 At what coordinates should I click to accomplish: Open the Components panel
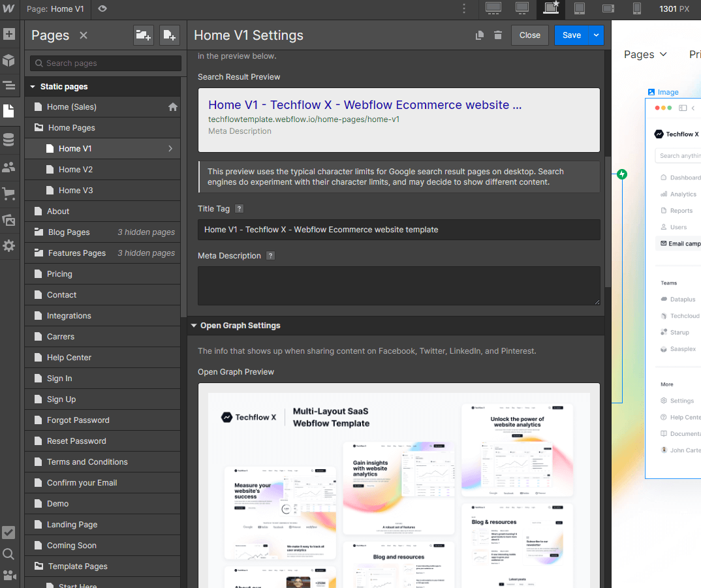[10, 60]
